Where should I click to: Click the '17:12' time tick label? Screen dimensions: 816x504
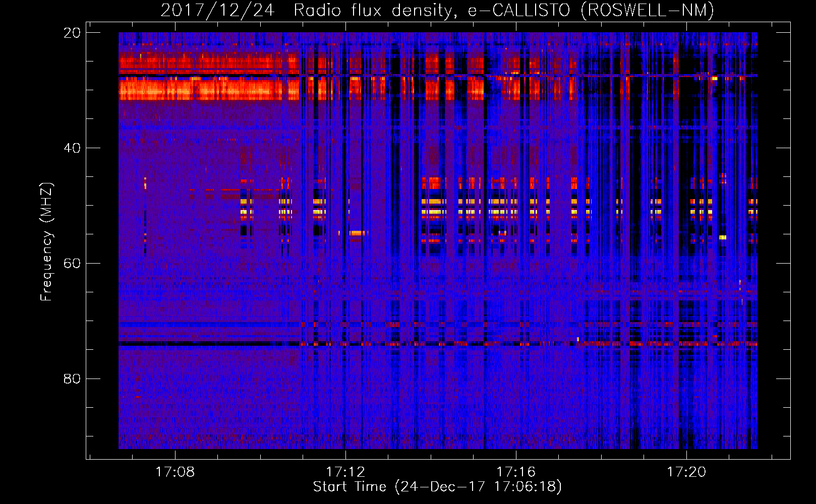pyautogui.click(x=345, y=472)
